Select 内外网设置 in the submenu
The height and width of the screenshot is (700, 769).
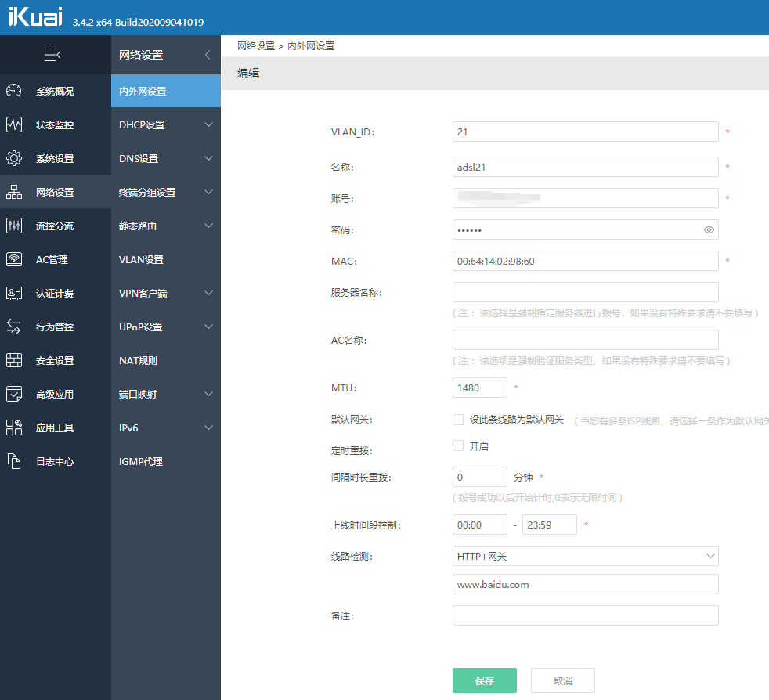(166, 91)
